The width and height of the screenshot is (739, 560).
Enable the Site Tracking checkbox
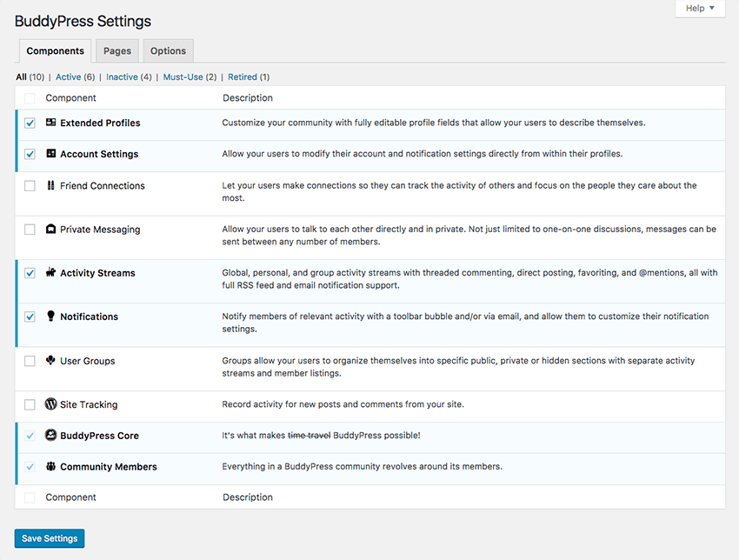click(x=30, y=404)
